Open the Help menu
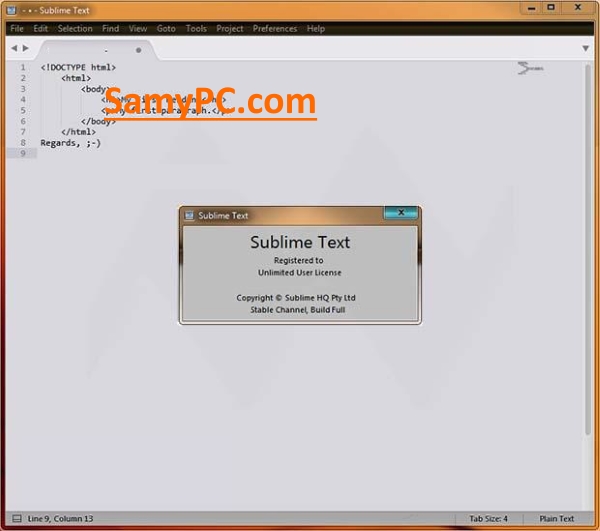 [x=316, y=29]
